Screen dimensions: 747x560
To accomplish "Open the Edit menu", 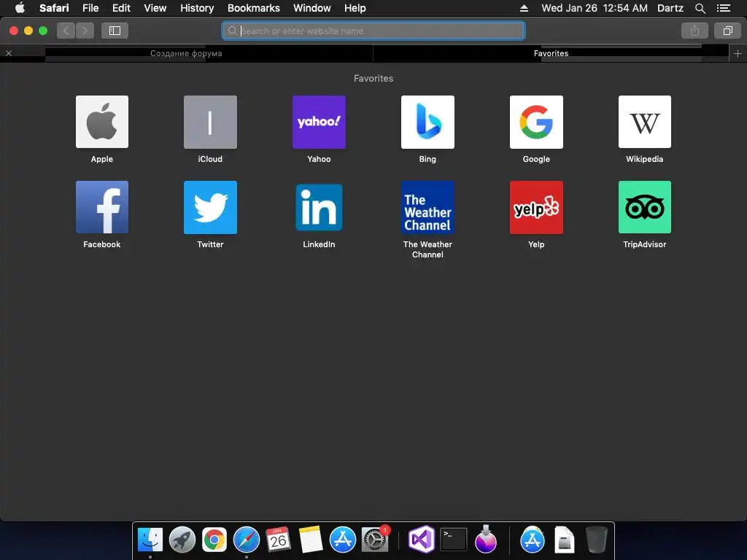I will click(121, 8).
